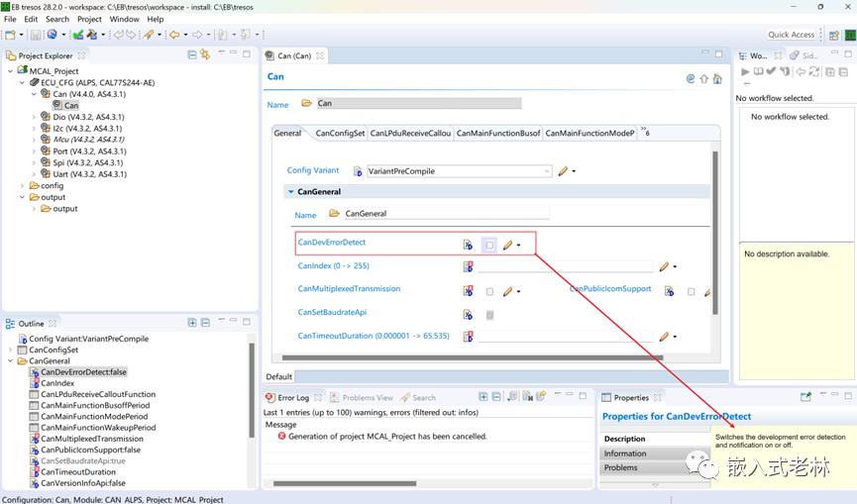Select the Uart (V4.3.2, AS4.3.1) module
857x504 pixels.
89,174
